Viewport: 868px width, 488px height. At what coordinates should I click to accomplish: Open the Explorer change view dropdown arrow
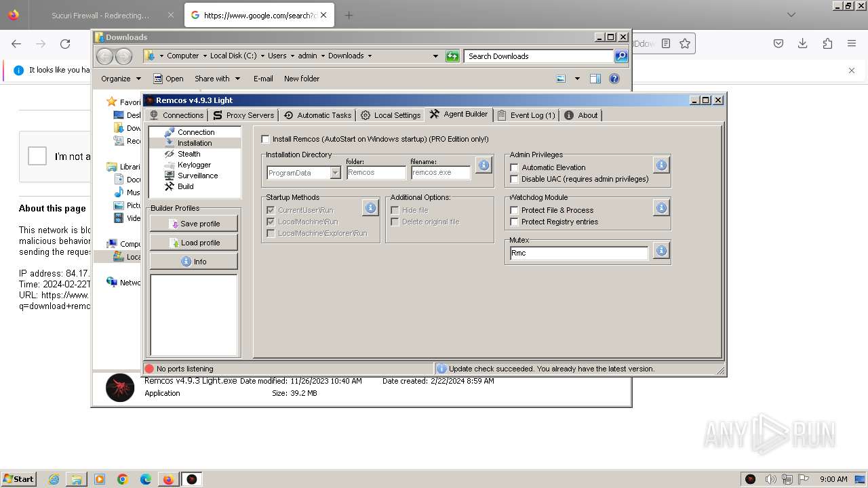(577, 79)
